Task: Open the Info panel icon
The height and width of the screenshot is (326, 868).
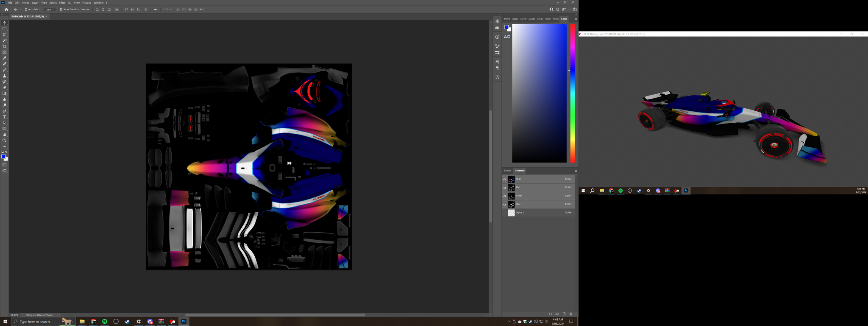Action: click(497, 37)
